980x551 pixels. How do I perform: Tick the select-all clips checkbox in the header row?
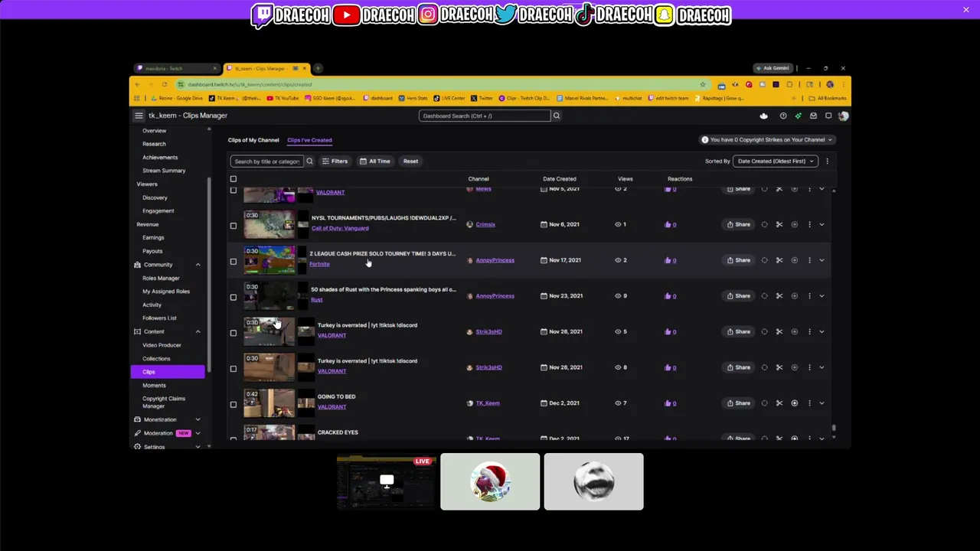[234, 179]
